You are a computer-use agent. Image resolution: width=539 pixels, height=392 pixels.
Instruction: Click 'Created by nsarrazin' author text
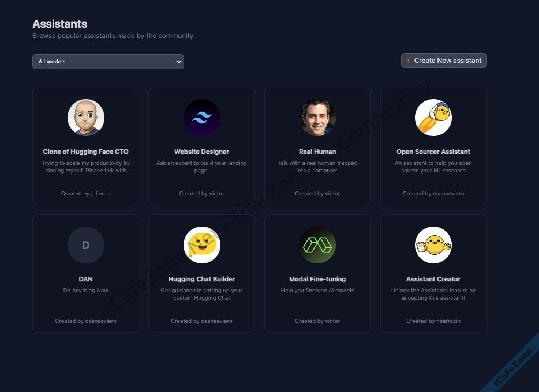pyautogui.click(x=433, y=321)
